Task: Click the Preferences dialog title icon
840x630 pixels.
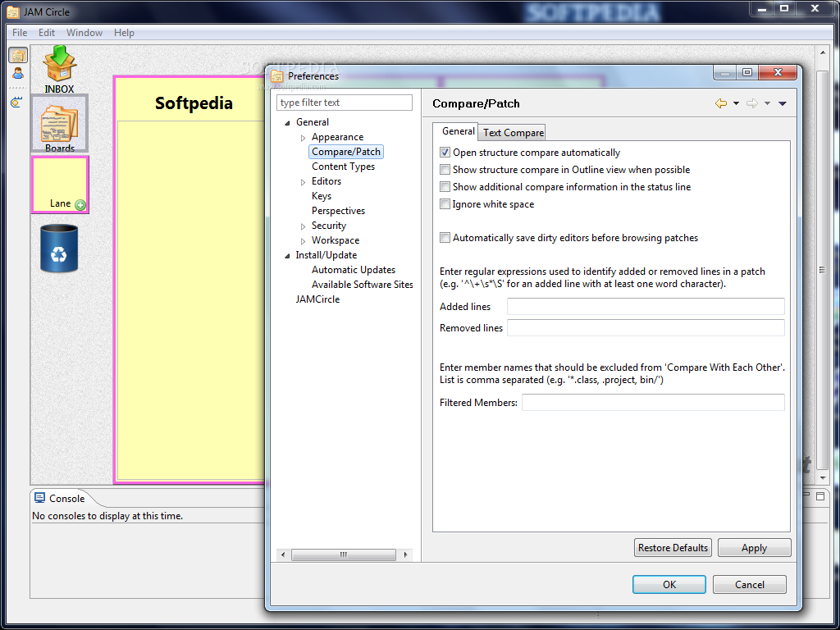Action: tap(277, 76)
